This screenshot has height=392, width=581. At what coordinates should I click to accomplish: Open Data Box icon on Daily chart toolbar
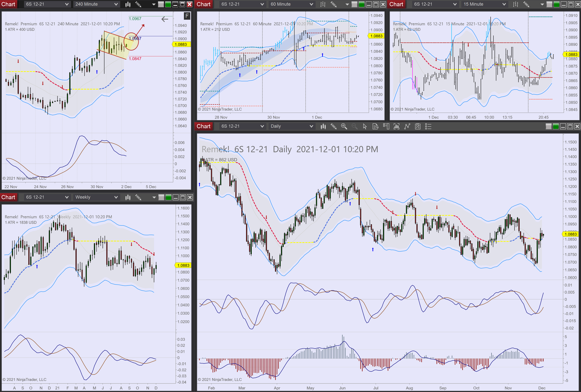tap(375, 126)
